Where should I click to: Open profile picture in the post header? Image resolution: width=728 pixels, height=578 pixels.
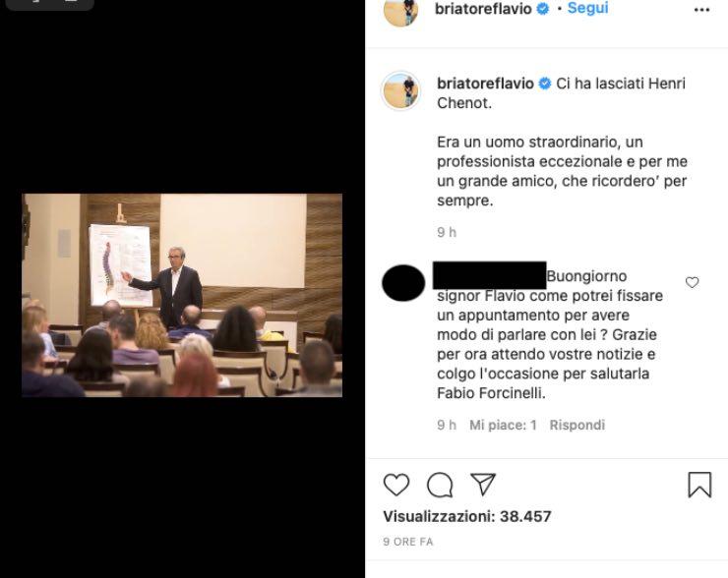400,10
